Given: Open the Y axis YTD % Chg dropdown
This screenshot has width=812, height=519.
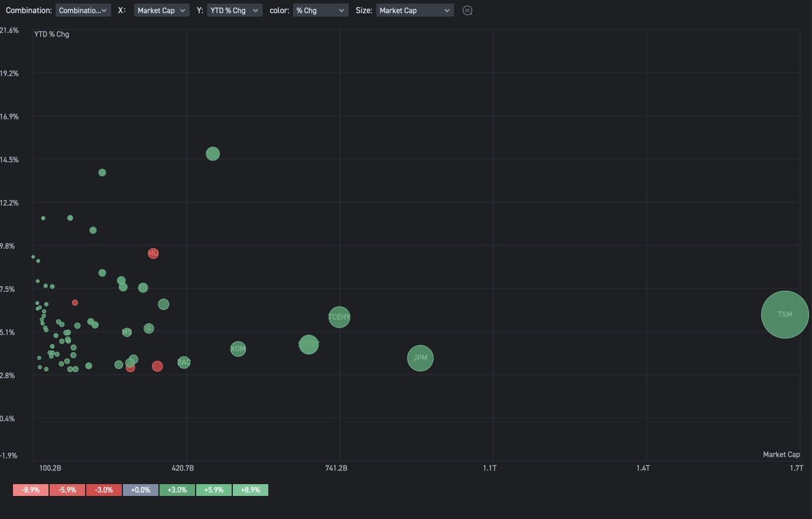Looking at the screenshot, I should 235,11.
